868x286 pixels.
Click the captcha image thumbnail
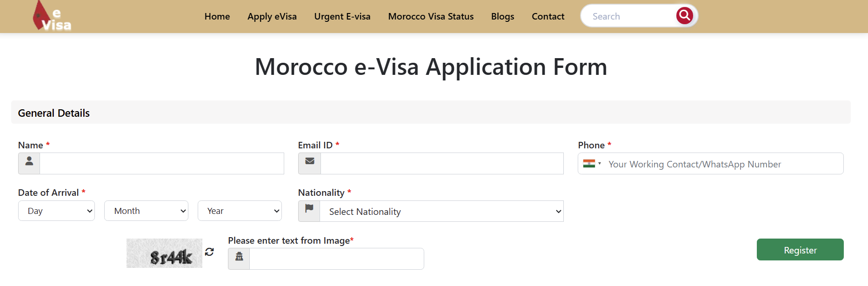(x=164, y=253)
